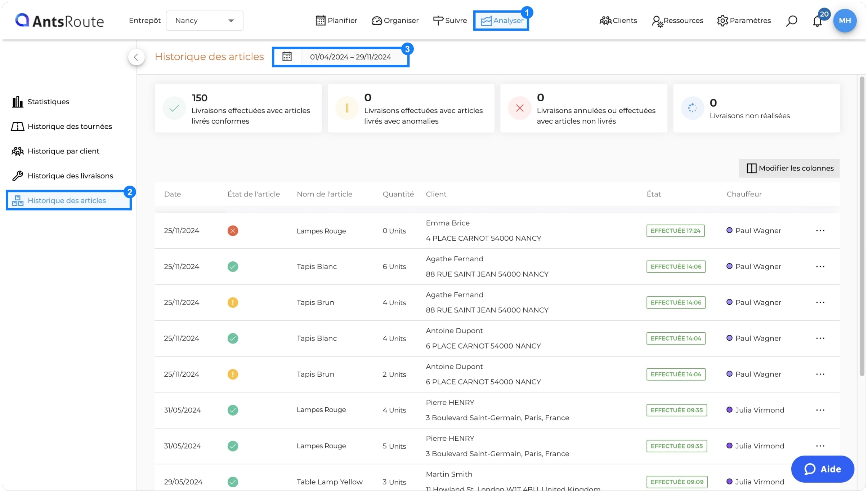Open Historique par client
The height and width of the screenshot is (492, 868).
pos(55,151)
